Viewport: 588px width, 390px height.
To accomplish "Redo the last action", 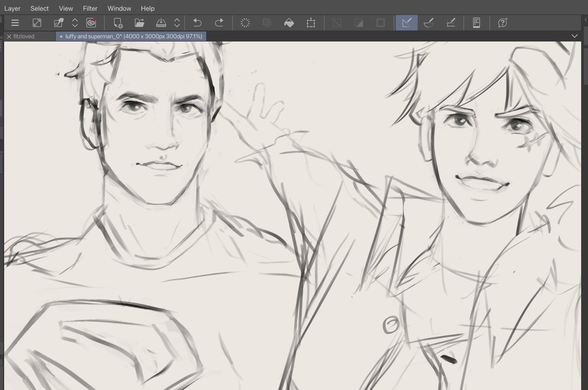I will tap(220, 23).
